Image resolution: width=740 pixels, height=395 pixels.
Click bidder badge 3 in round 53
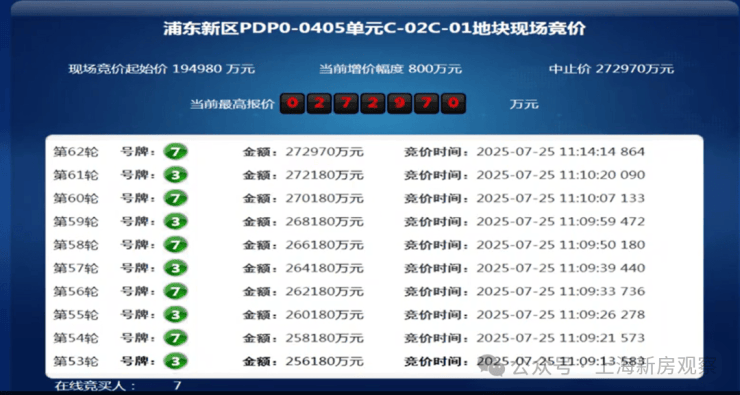[176, 362]
